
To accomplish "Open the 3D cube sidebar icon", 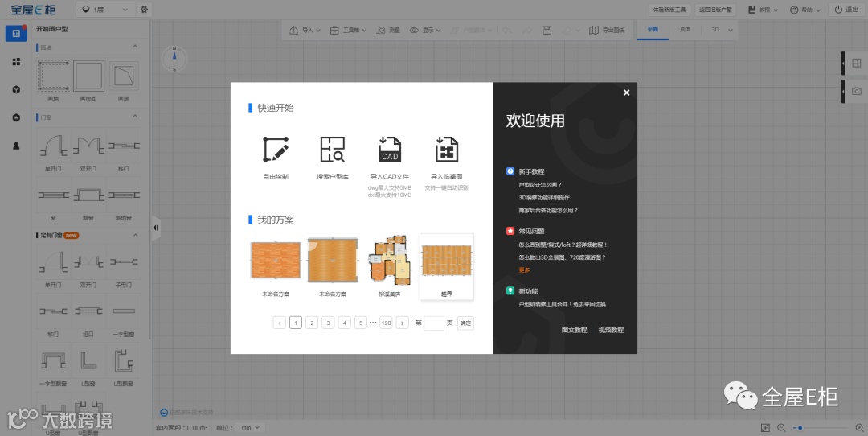I will [x=16, y=90].
